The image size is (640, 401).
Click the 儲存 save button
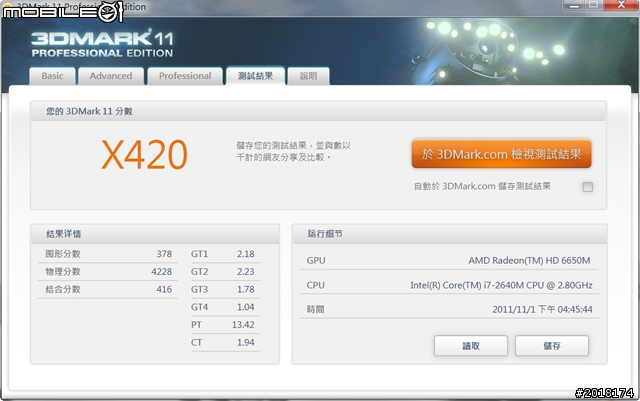[551, 346]
